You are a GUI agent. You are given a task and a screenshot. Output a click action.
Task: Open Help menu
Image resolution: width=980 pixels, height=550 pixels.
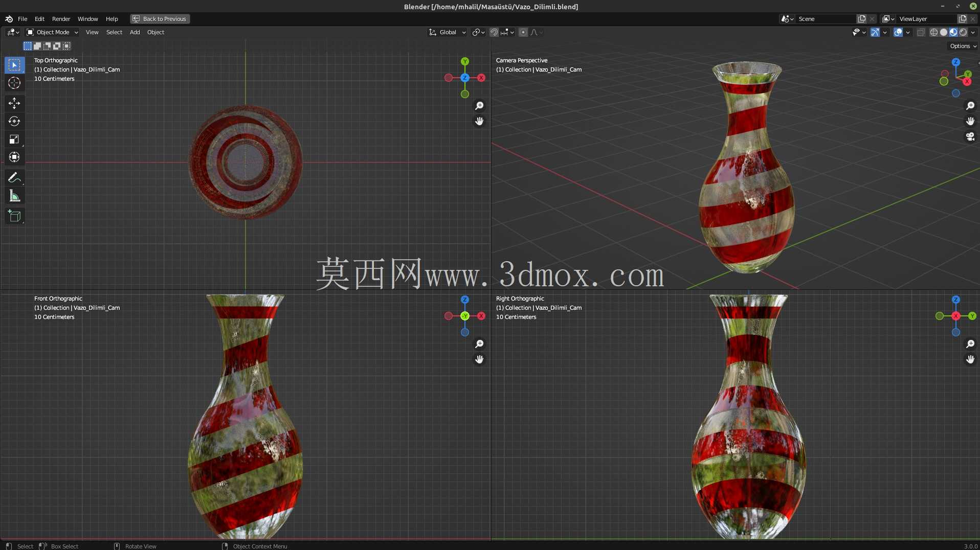click(x=112, y=19)
